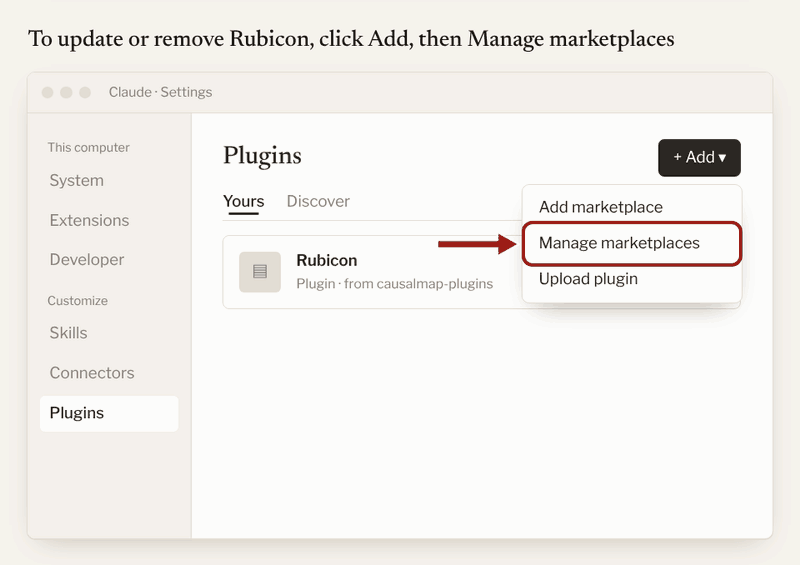Open Developer settings section
Image resolution: width=800 pixels, height=565 pixels.
pos(87,259)
